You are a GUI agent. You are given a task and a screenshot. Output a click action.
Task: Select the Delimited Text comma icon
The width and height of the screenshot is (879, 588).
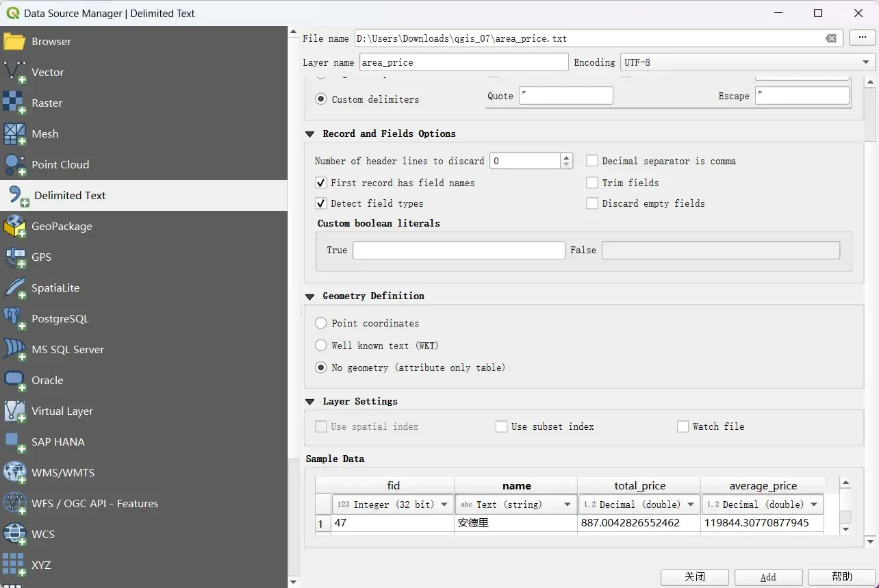point(18,196)
